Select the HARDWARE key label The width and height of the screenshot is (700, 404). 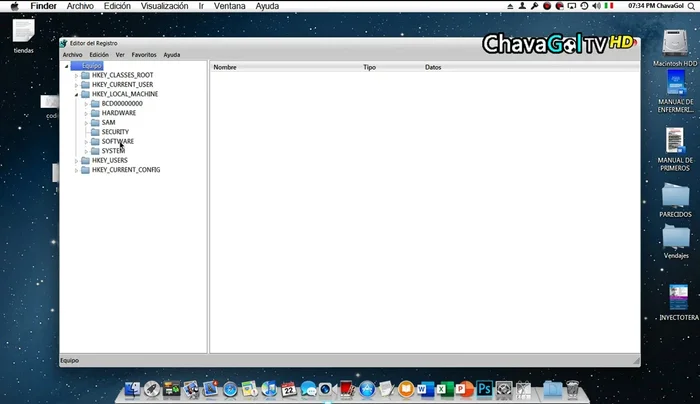pyautogui.click(x=119, y=112)
